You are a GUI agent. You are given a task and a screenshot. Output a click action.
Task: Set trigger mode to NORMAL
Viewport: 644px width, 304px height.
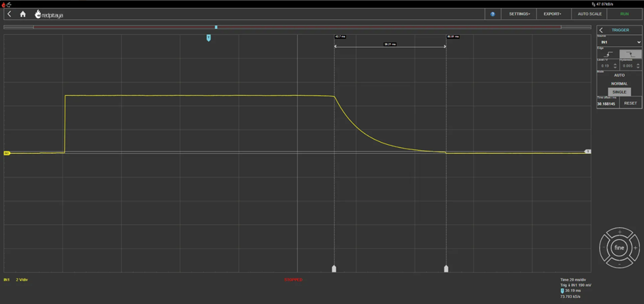point(619,84)
